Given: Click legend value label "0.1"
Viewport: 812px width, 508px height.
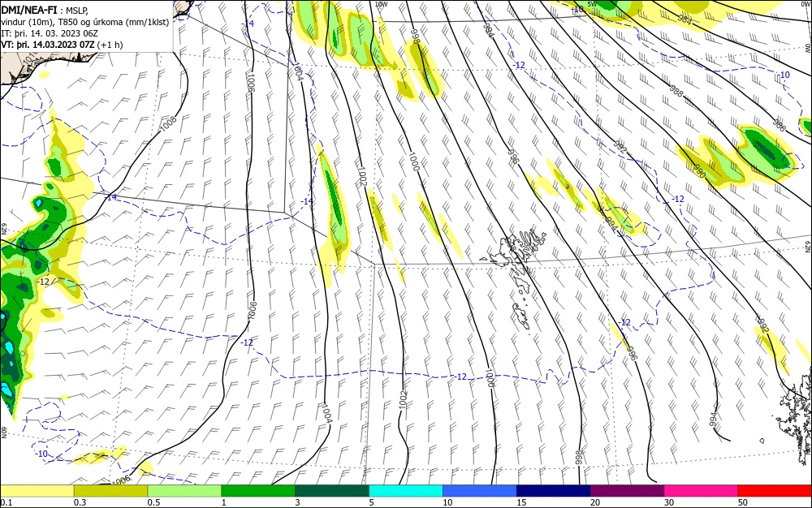Looking at the screenshot, I should [x=6, y=502].
